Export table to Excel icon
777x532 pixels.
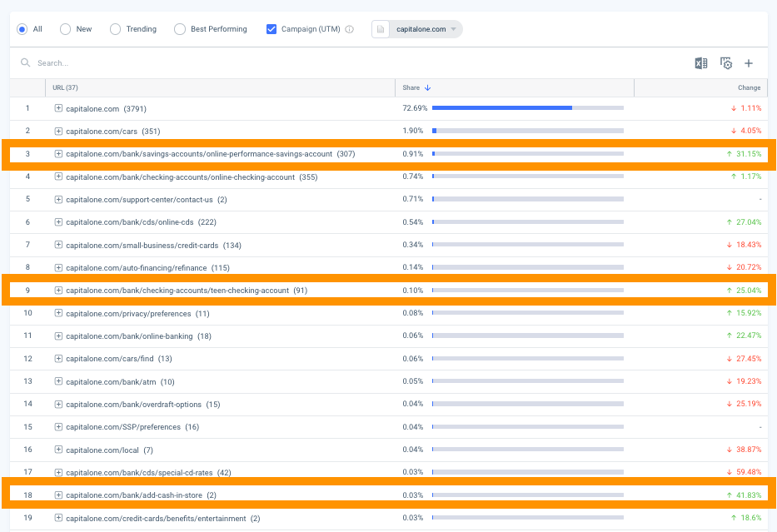(x=700, y=63)
